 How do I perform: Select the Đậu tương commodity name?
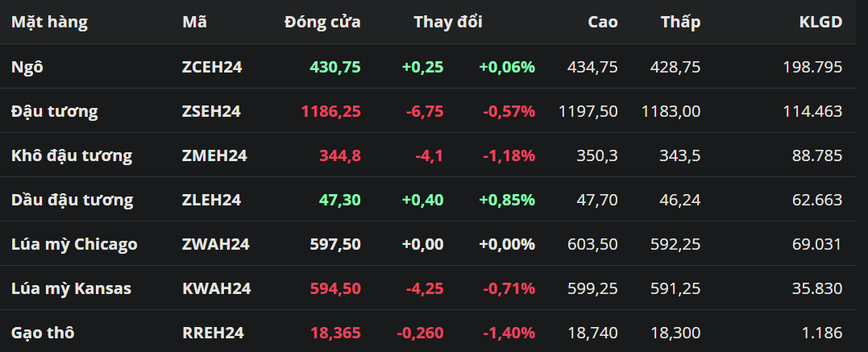tap(55, 111)
